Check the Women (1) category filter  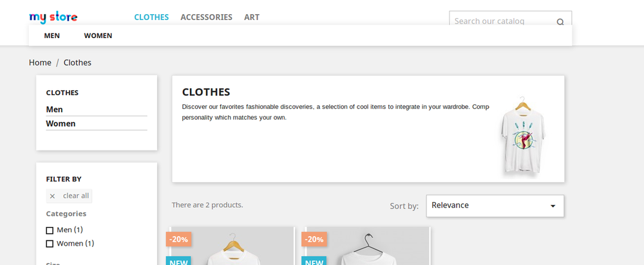coord(50,244)
